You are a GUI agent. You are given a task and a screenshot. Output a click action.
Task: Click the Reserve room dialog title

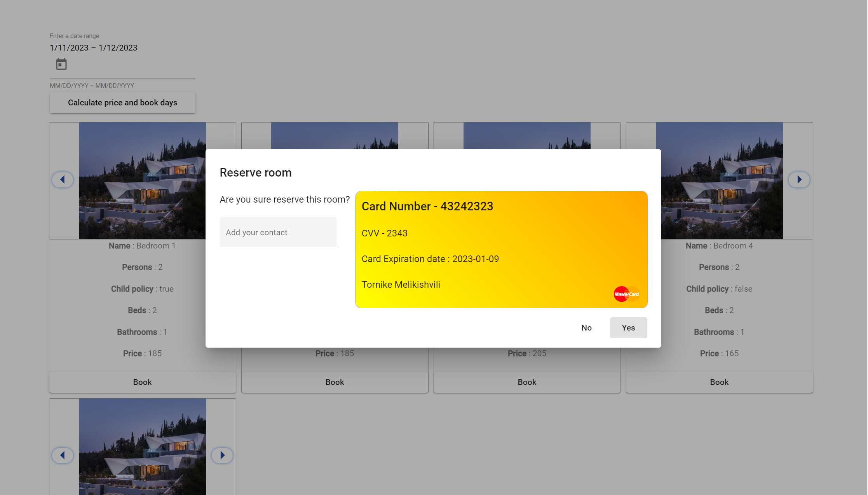click(x=255, y=172)
